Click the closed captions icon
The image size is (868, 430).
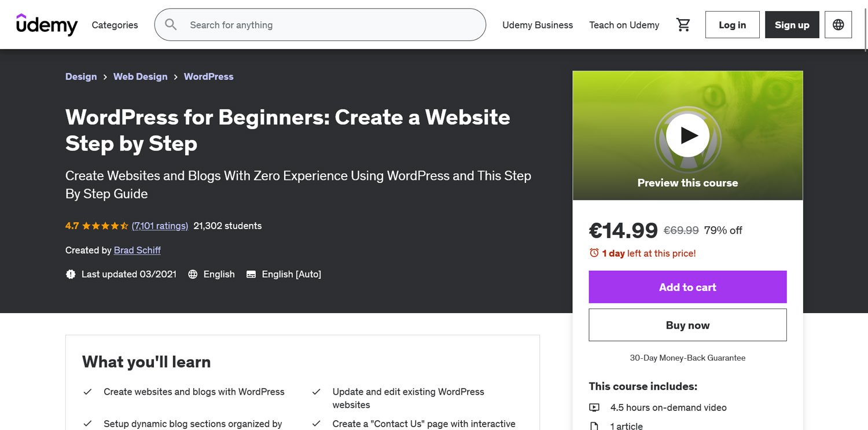251,274
